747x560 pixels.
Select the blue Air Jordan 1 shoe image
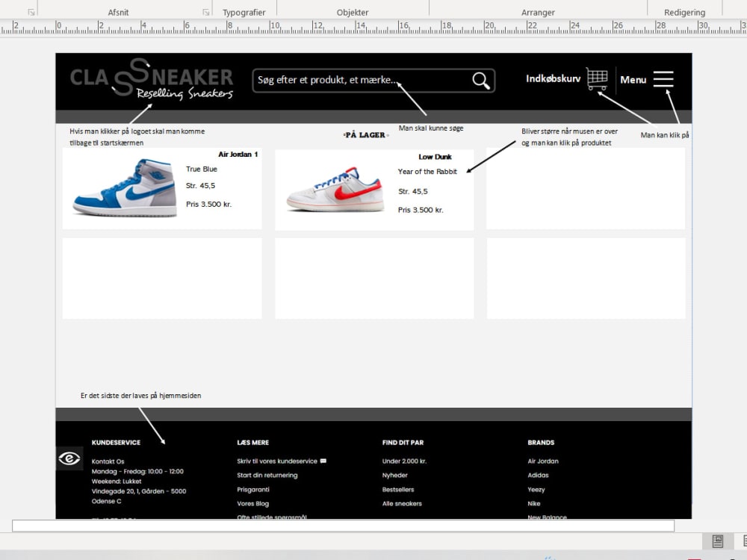click(x=125, y=189)
